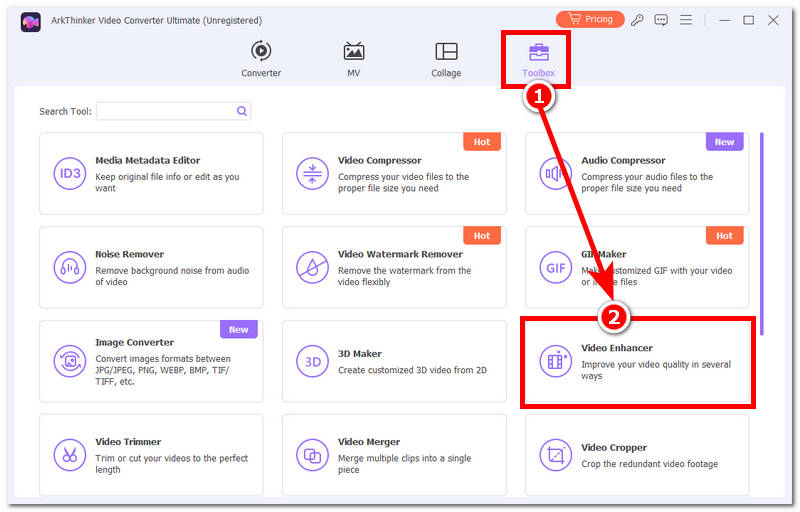Click 'Merge multiple clips' description

pyautogui.click(x=404, y=464)
